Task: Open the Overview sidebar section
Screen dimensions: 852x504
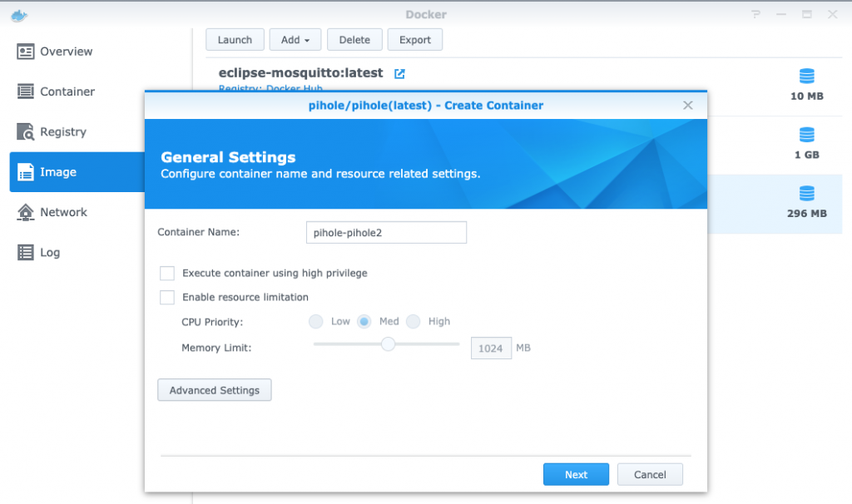Action: (x=77, y=52)
